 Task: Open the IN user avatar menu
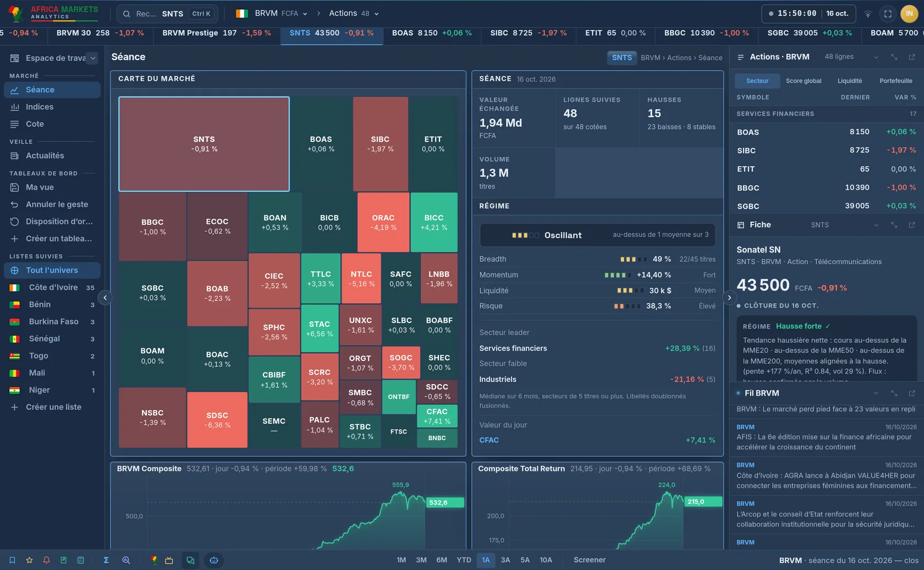click(909, 14)
